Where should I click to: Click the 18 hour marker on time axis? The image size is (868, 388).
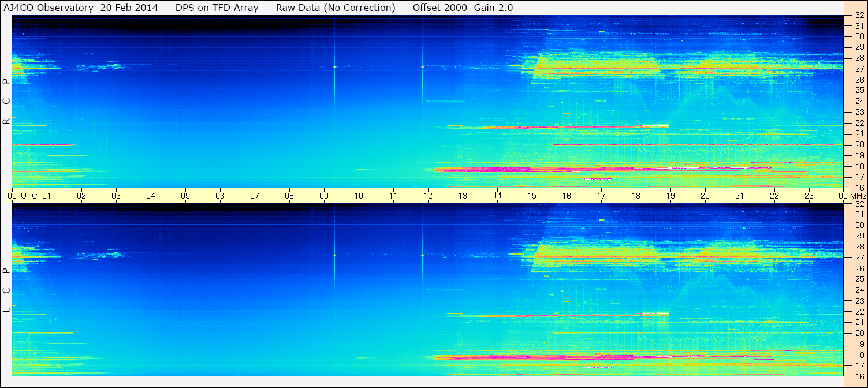click(636, 196)
